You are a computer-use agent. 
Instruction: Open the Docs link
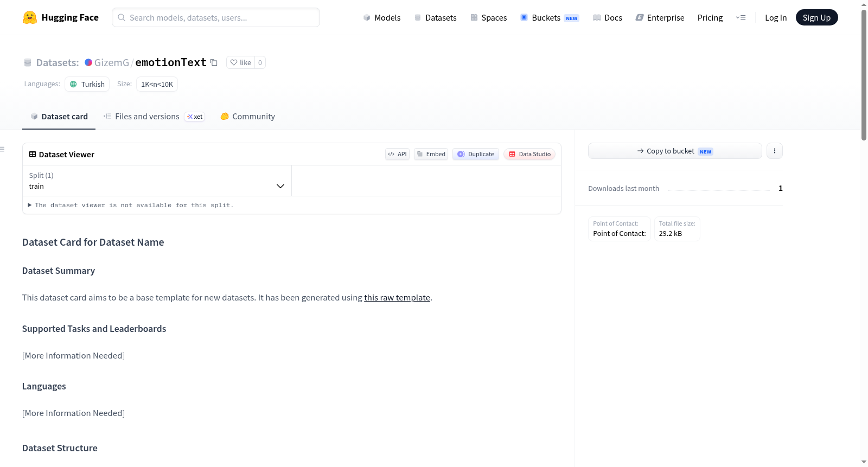tap(608, 17)
